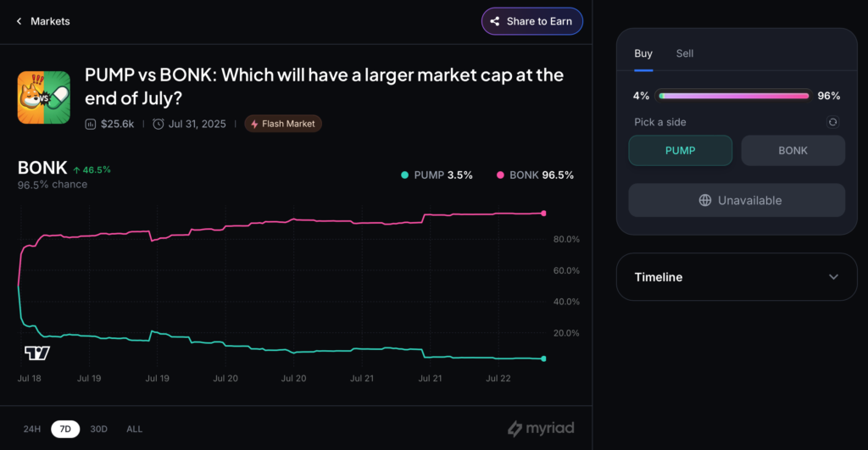This screenshot has height=450, width=868.
Task: Pick the PUMP side
Action: [x=680, y=151]
